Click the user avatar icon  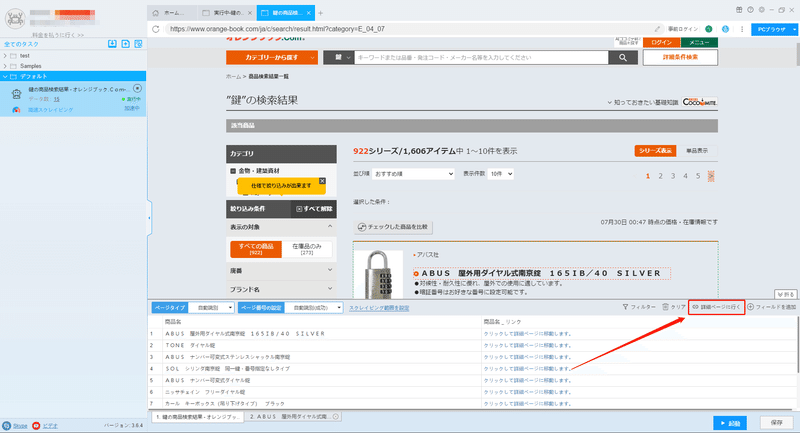[x=15, y=18]
